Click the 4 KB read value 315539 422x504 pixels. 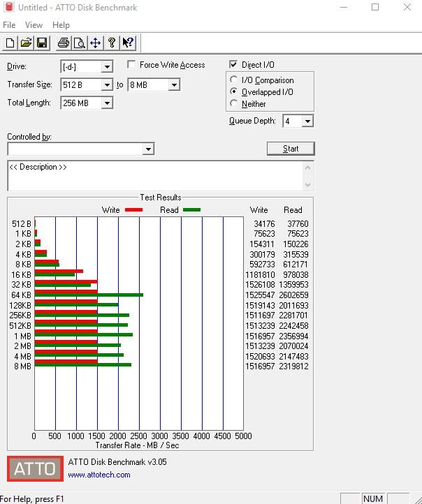point(296,255)
